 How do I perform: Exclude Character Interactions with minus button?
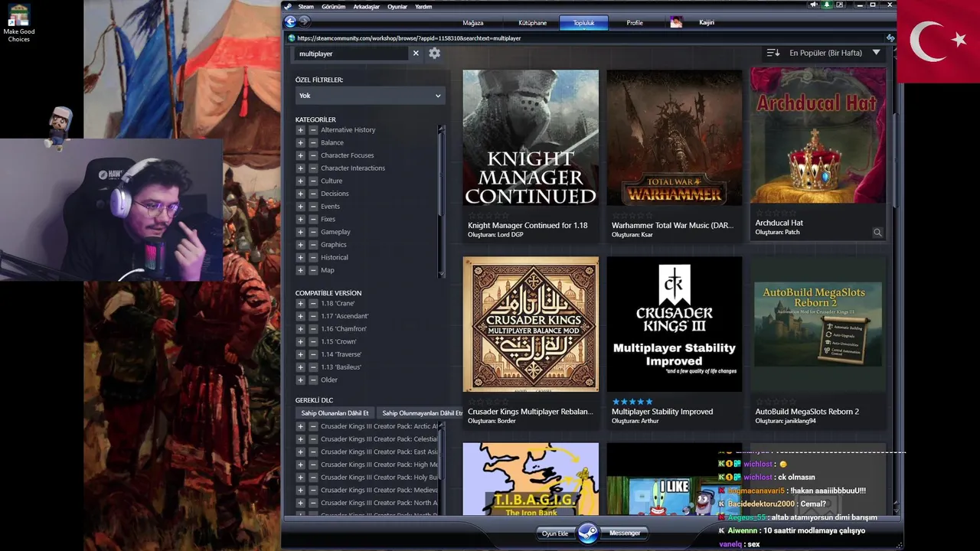click(x=313, y=168)
